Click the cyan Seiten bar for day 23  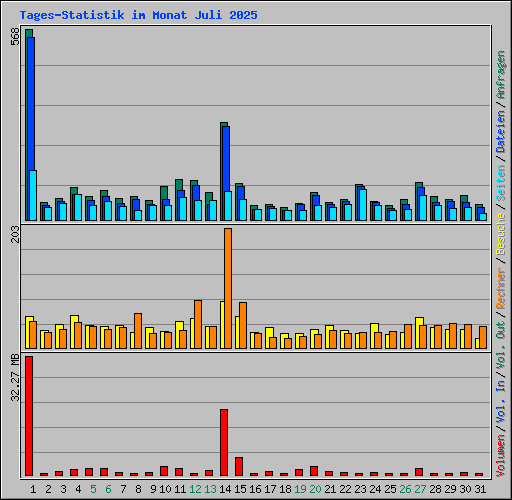point(363,205)
